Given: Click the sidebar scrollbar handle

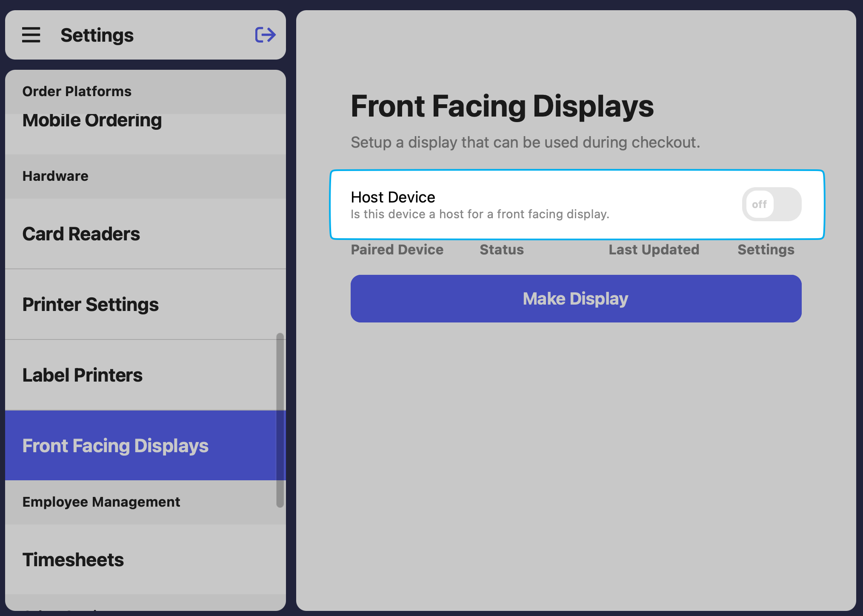Looking at the screenshot, I should tap(280, 420).
